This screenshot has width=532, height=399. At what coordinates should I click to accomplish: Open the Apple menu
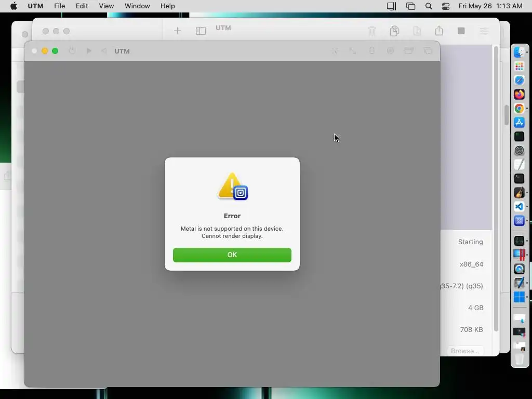click(x=14, y=6)
